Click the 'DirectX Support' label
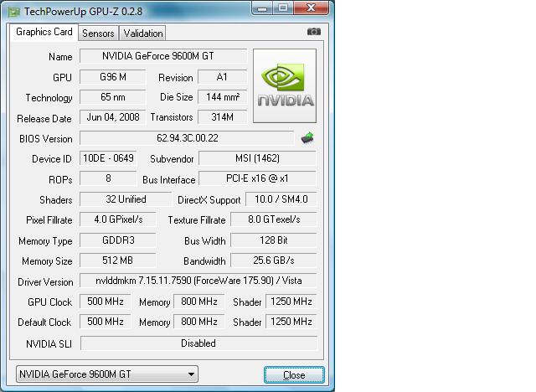The width and height of the screenshot is (536, 392). tap(209, 200)
